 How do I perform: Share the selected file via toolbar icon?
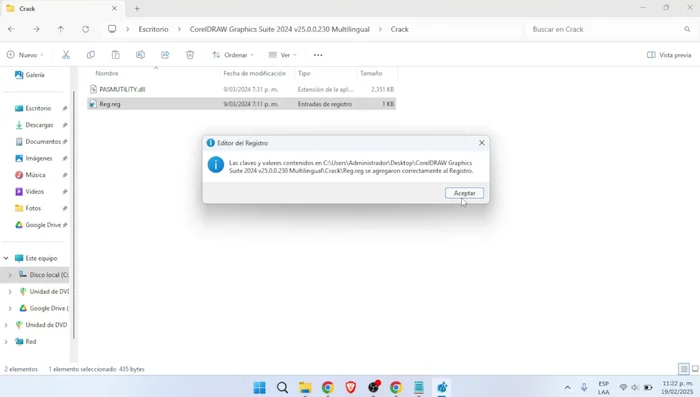(165, 55)
